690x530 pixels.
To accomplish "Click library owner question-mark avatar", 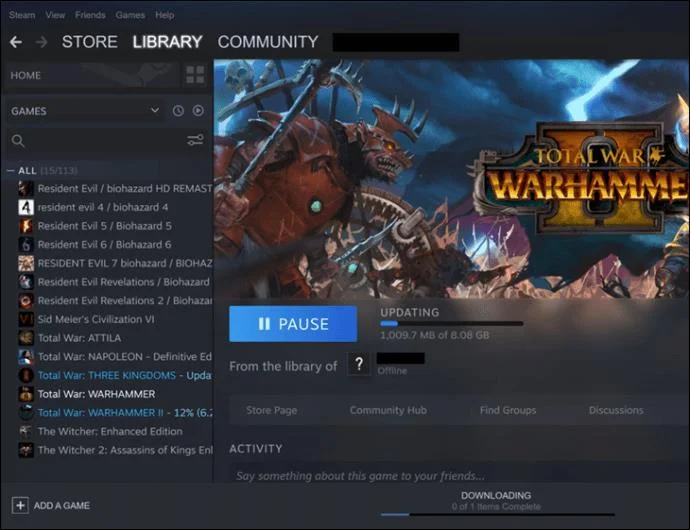I will pyautogui.click(x=359, y=364).
